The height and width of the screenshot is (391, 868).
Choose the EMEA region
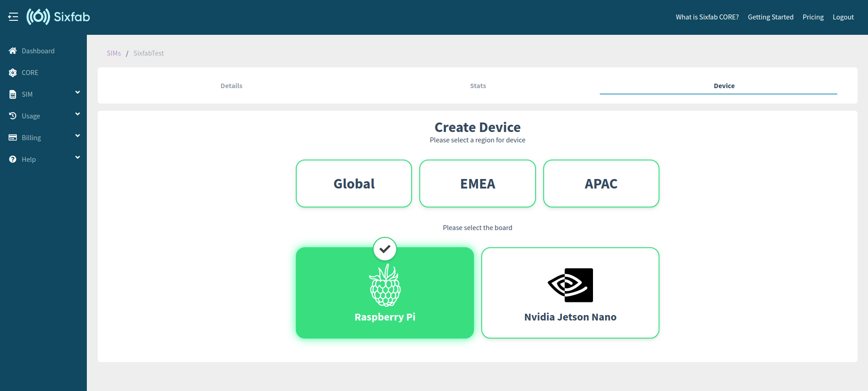478,184
